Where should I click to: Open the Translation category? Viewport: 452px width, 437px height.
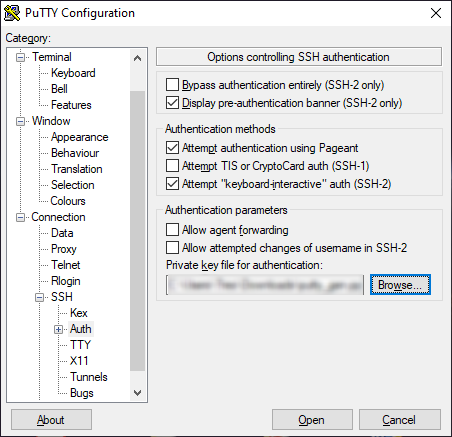click(x=77, y=169)
